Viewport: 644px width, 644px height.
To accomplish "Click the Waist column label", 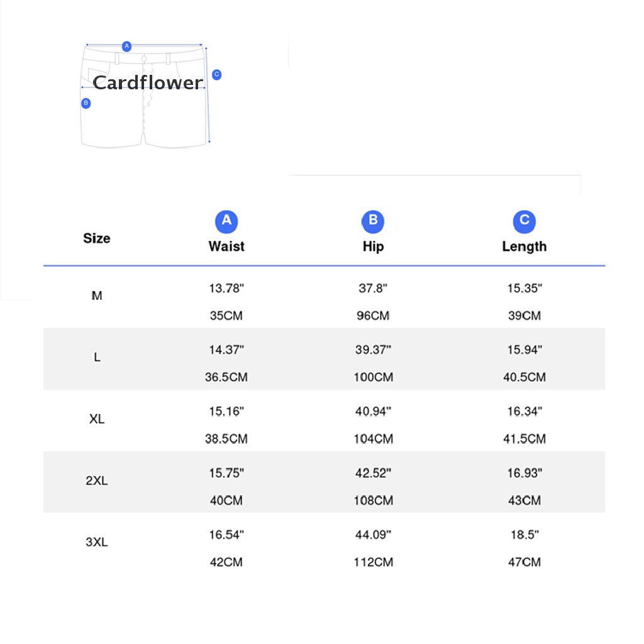I will pyautogui.click(x=226, y=247).
